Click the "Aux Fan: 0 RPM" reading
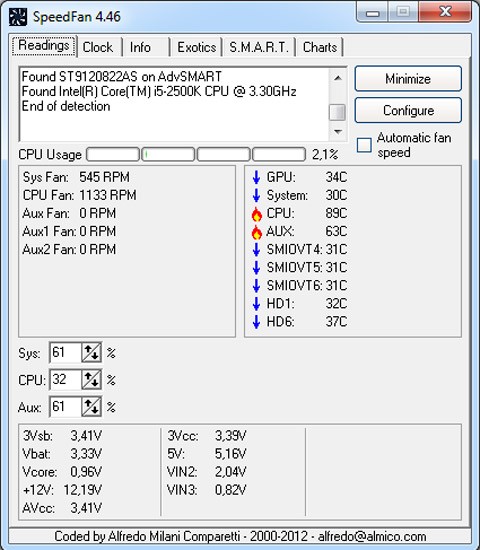480x550 pixels. (69, 213)
